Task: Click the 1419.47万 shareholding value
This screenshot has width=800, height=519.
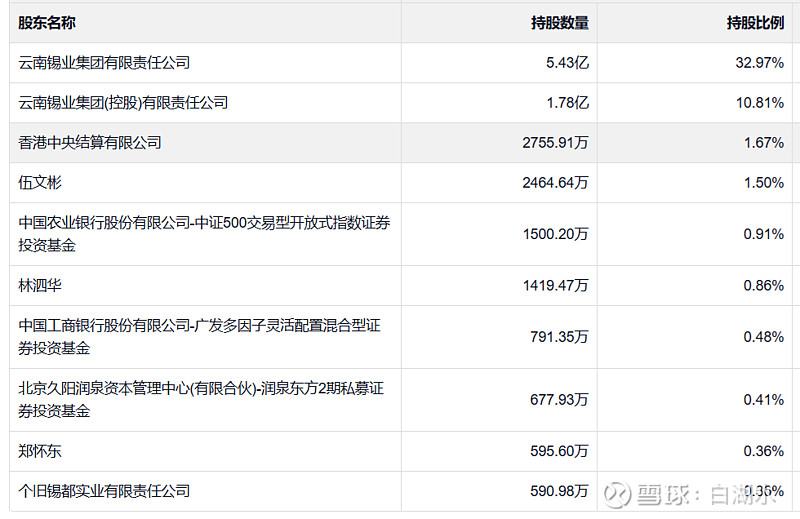Action: click(x=556, y=285)
